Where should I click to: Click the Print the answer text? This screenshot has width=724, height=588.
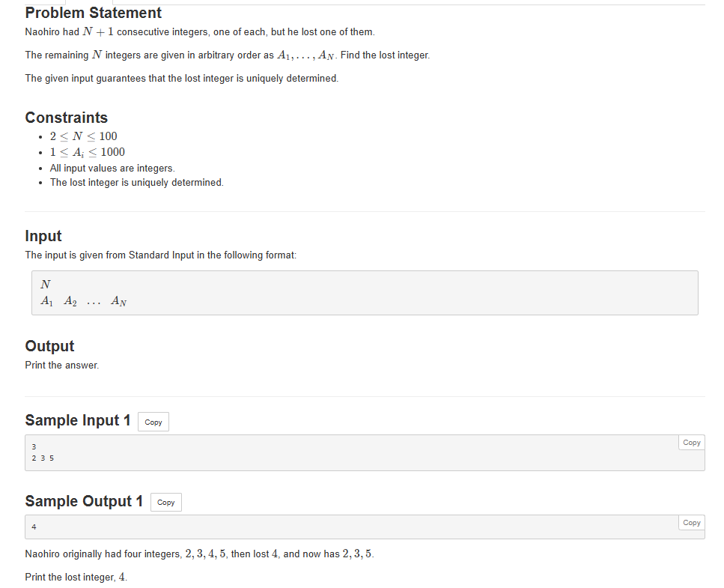(x=61, y=365)
